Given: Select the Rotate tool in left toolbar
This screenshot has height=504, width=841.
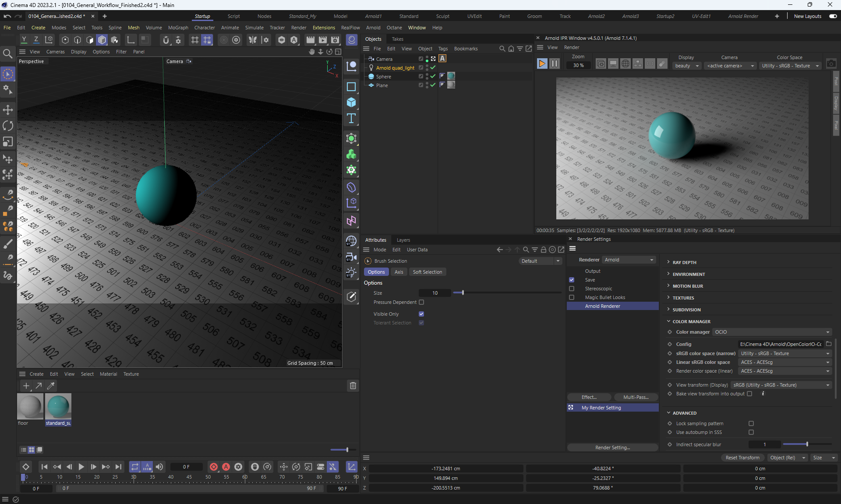Looking at the screenshot, I should point(8,126).
